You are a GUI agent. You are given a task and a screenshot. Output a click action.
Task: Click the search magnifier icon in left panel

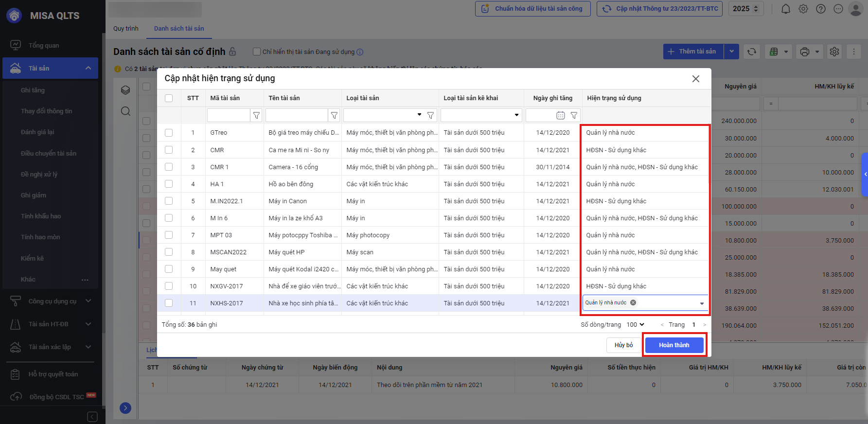(x=125, y=111)
